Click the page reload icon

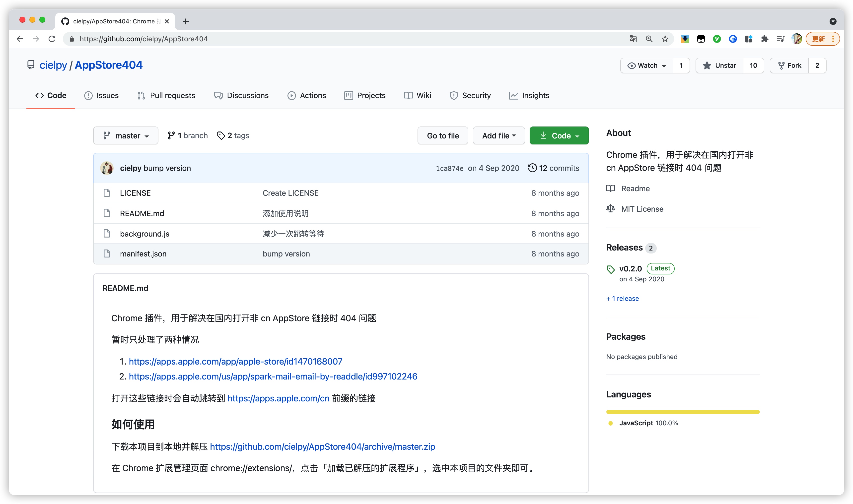[52, 39]
